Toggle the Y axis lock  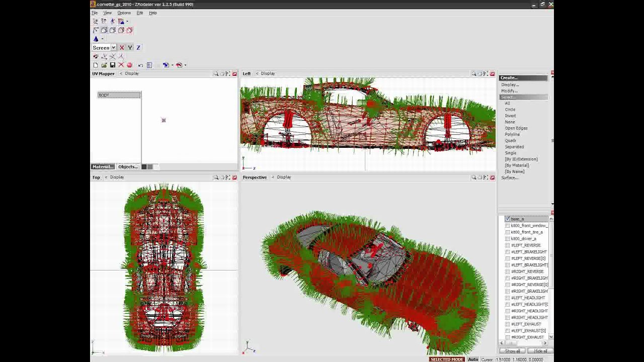[130, 47]
